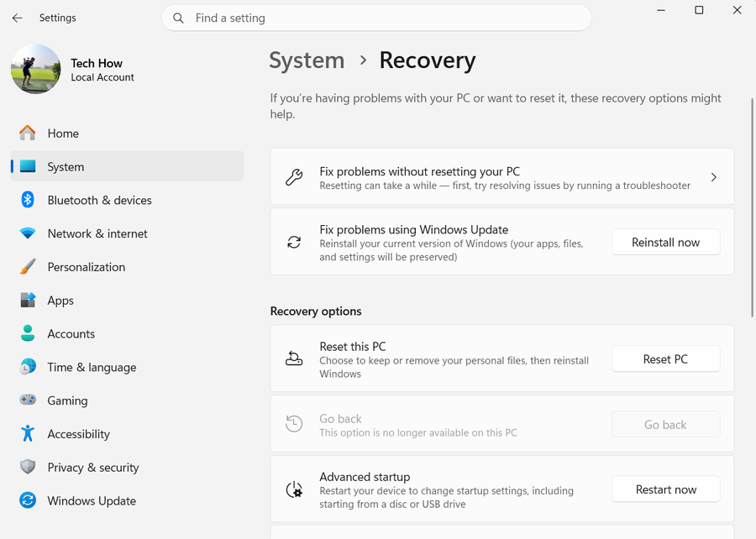Screen dimensions: 756x539
Task: Click the wrench troubleshoot icon
Action: point(294,177)
